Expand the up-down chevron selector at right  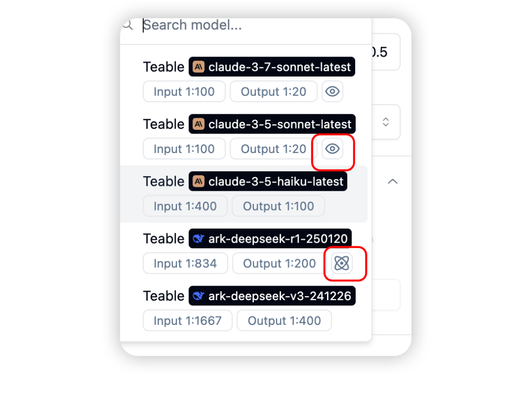(x=385, y=122)
